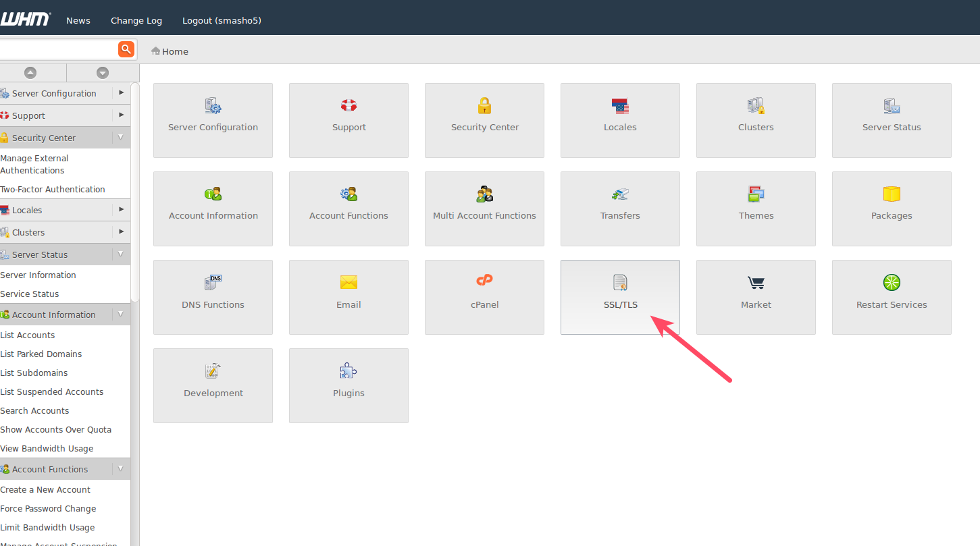Image resolution: width=980 pixels, height=546 pixels.
Task: Expand Server Configuration in the sidebar
Action: [121, 93]
